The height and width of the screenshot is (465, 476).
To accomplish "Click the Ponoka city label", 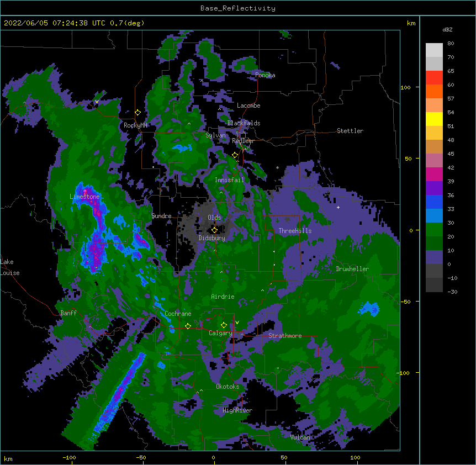I will (265, 75).
